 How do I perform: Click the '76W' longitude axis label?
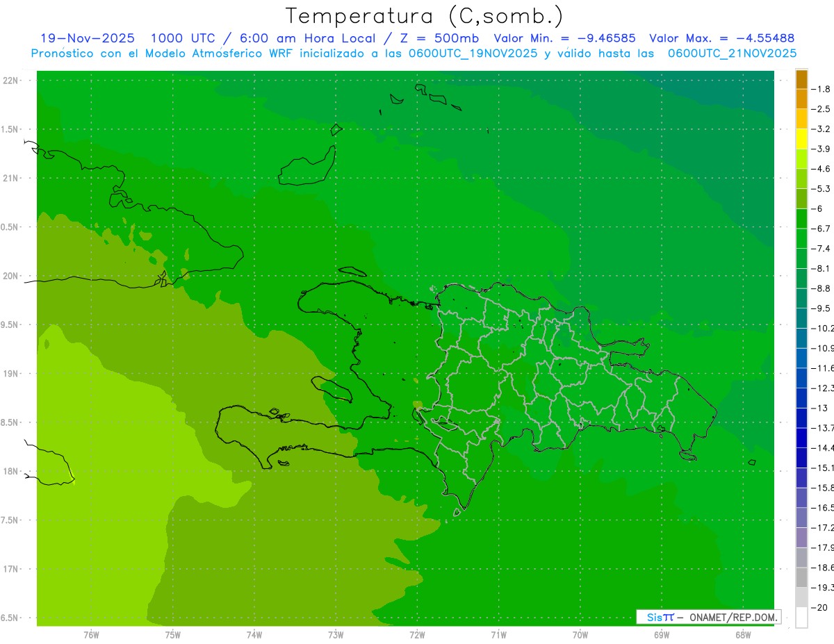(91, 634)
